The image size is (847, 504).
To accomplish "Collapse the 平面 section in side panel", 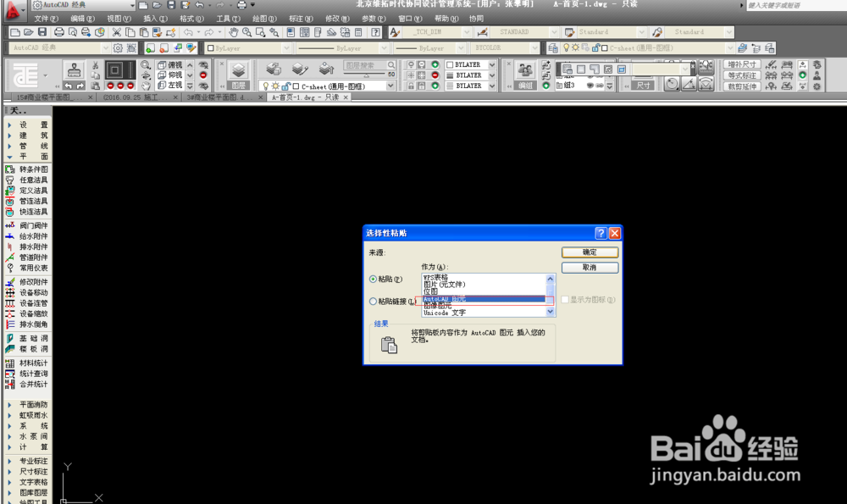I will click(9, 157).
